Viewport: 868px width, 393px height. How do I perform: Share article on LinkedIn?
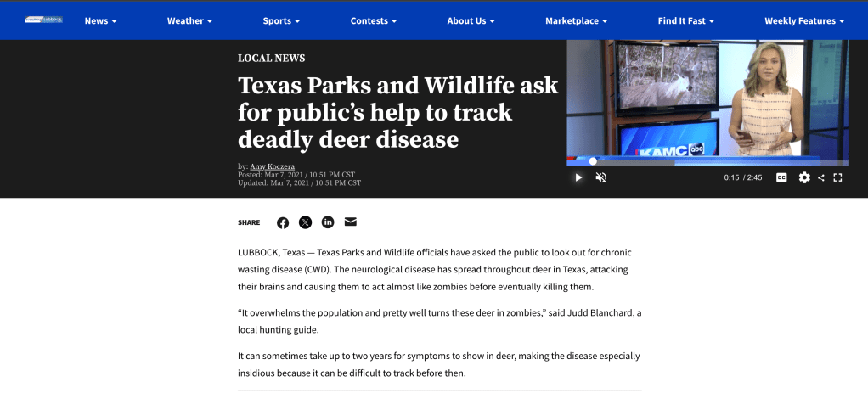pos(328,222)
